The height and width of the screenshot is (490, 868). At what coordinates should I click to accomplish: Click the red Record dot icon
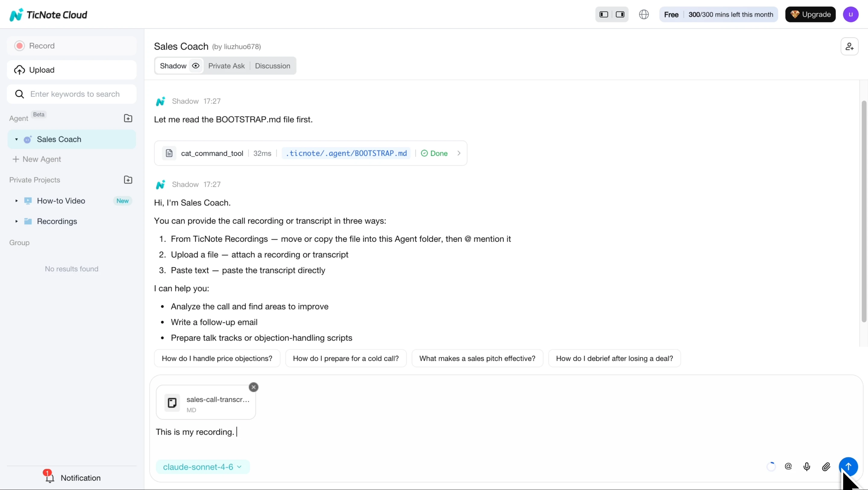click(x=20, y=46)
